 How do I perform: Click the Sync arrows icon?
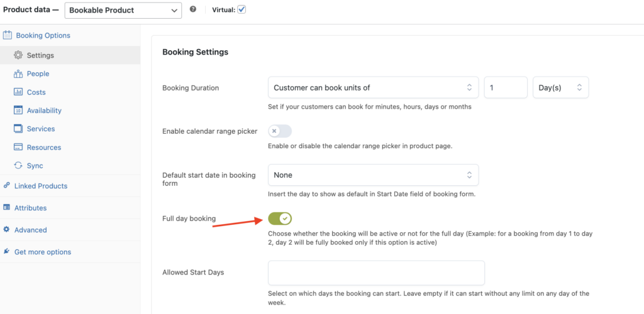pyautogui.click(x=18, y=166)
